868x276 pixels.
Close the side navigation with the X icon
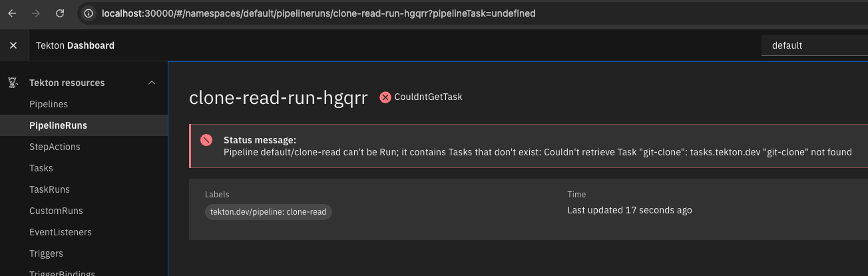click(13, 45)
